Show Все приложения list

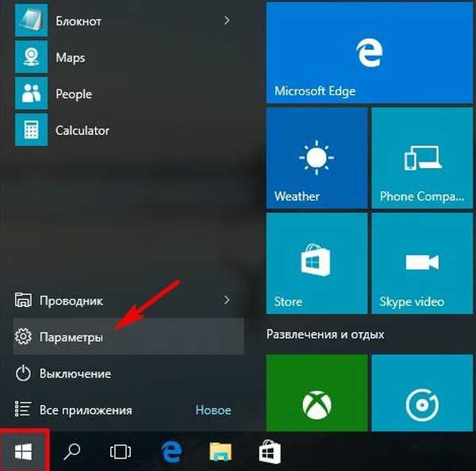(86, 410)
